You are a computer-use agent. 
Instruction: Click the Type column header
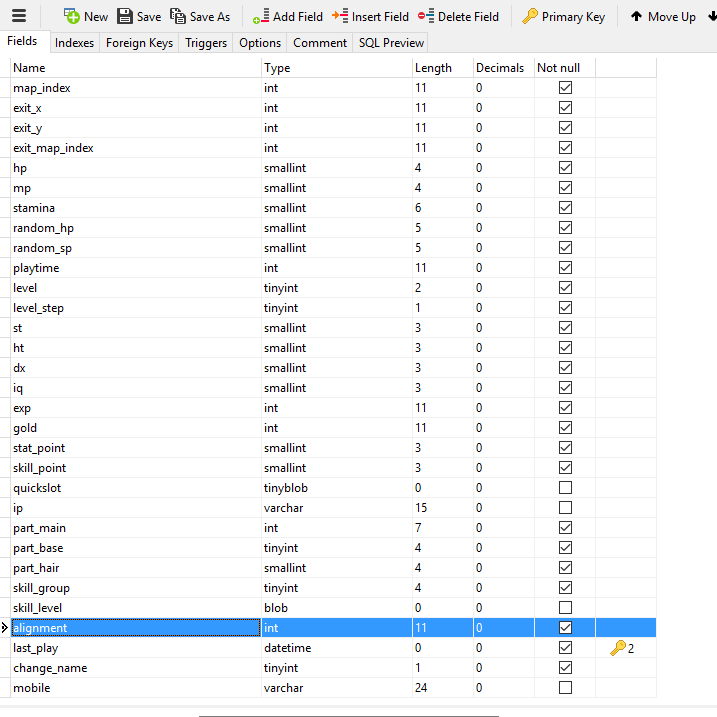(x=337, y=68)
